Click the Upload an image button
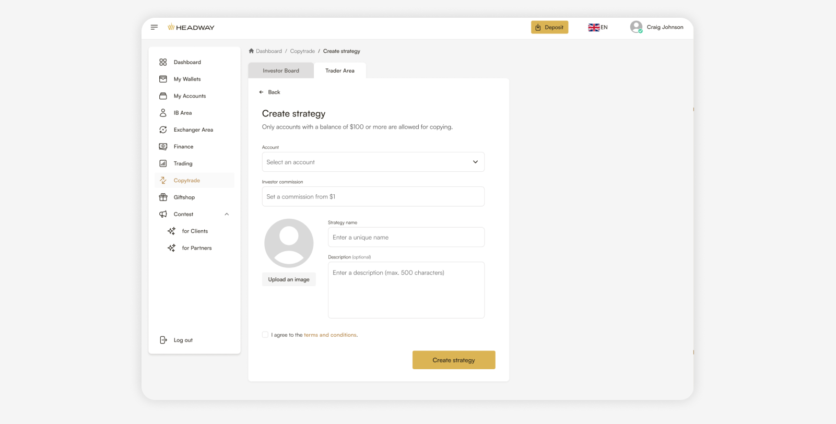 [288, 279]
